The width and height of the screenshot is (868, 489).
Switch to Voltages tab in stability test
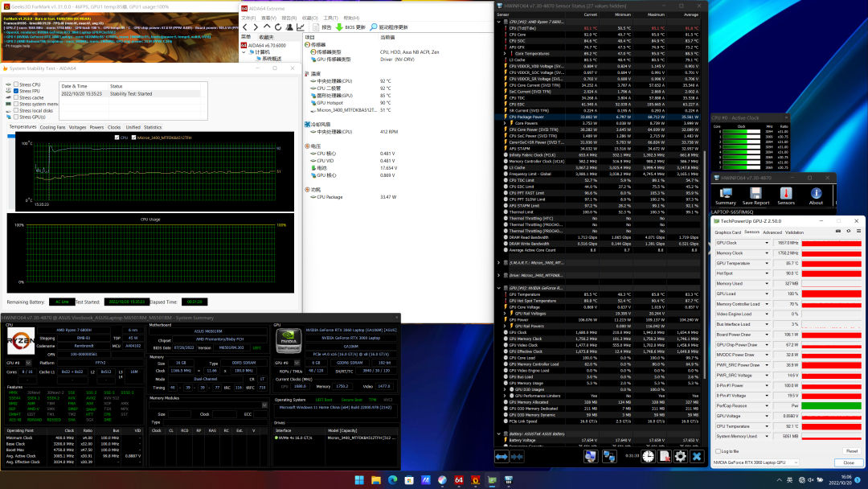pyautogui.click(x=77, y=127)
